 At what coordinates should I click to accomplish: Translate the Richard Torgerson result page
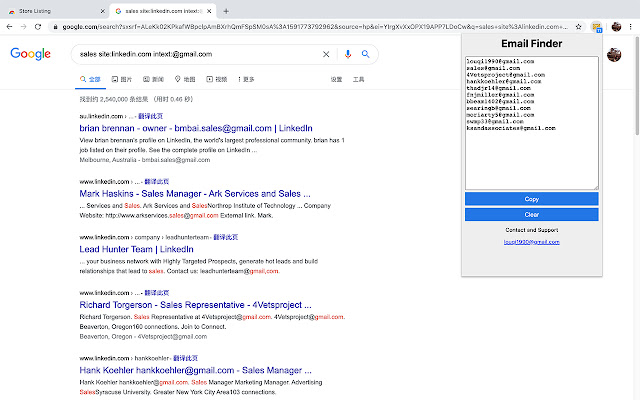click(157, 293)
